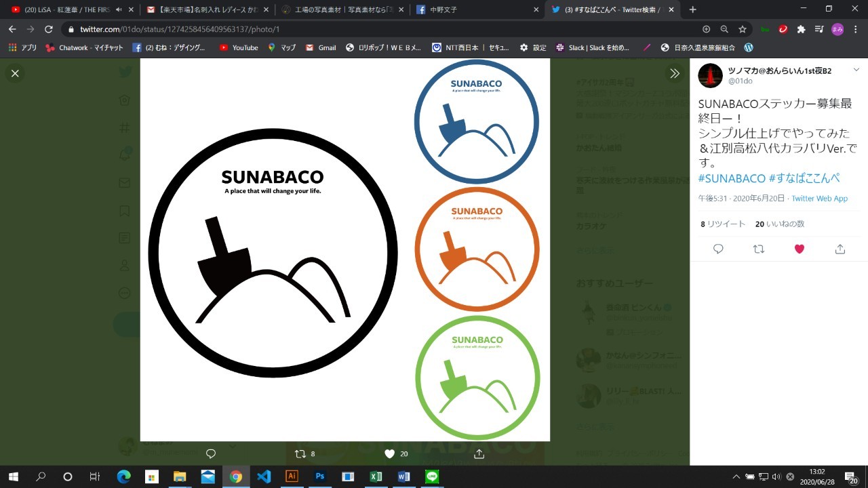Collapse the tweet sidebar with the double chevron
This screenshot has width=868, height=488.
675,73
